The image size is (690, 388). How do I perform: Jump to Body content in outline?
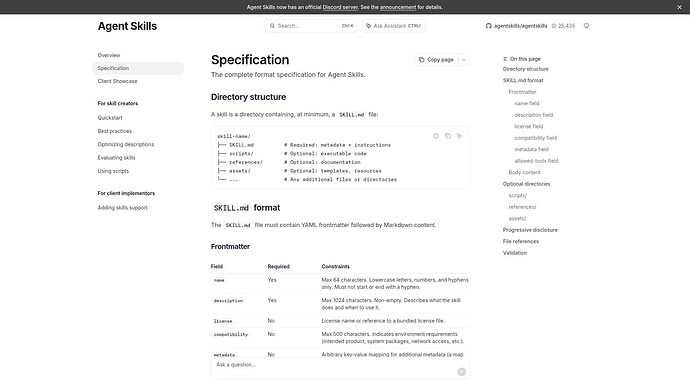tap(525, 172)
